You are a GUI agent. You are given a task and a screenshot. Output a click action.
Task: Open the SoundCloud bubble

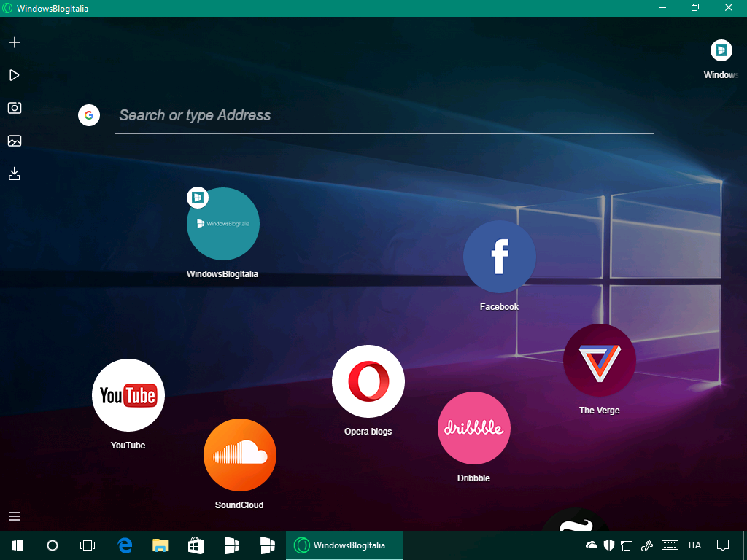239,455
